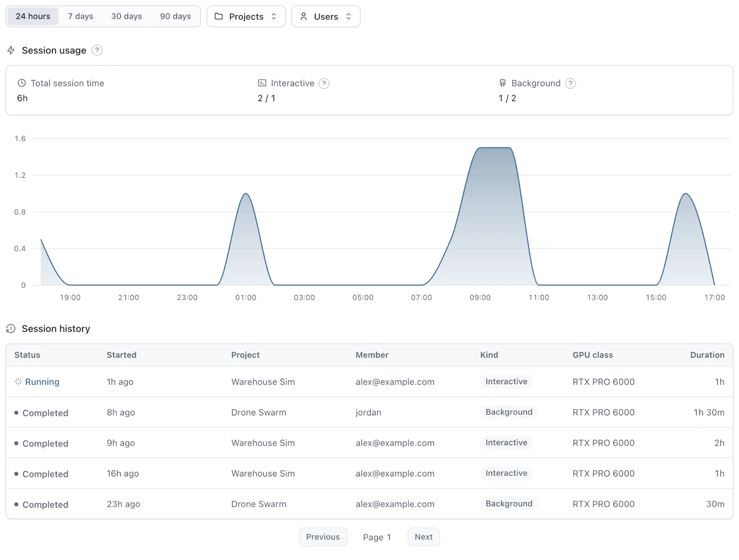The width and height of the screenshot is (739, 560).
Task: Click the Session history clock icon
Action: tap(11, 328)
